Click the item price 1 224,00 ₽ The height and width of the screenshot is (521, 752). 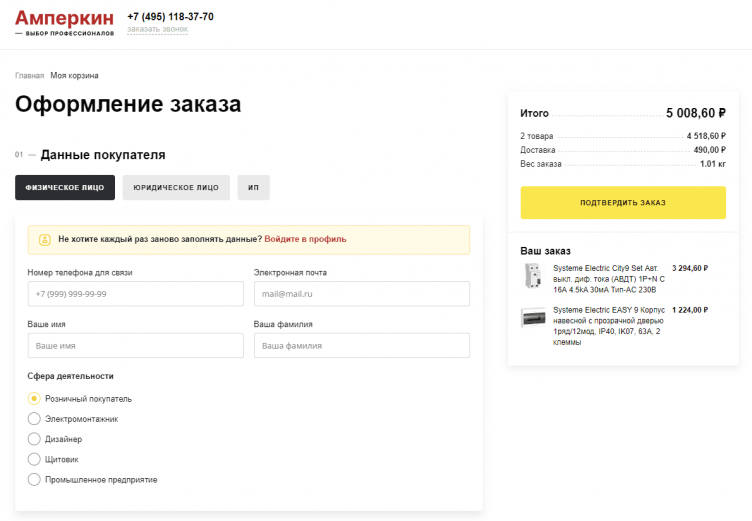[690, 310]
